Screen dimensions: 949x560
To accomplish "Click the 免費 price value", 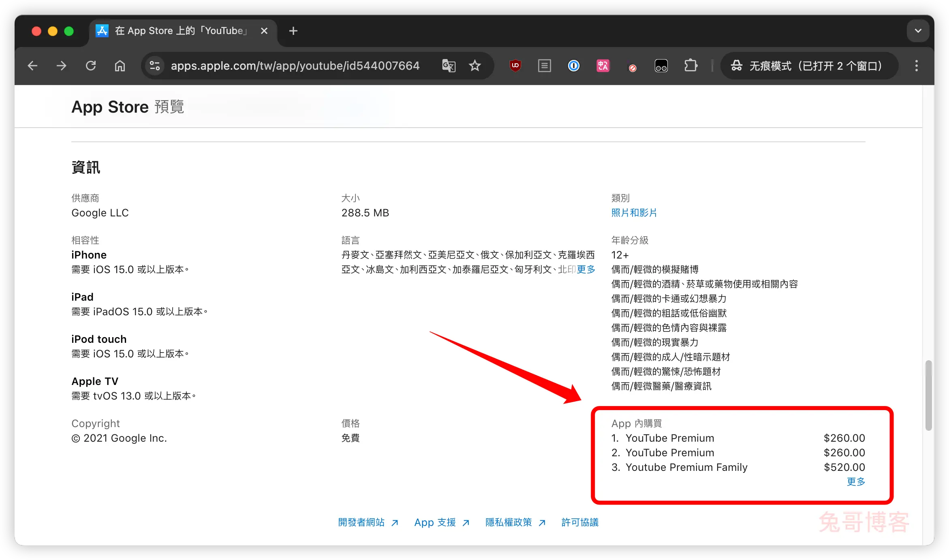I will [351, 438].
